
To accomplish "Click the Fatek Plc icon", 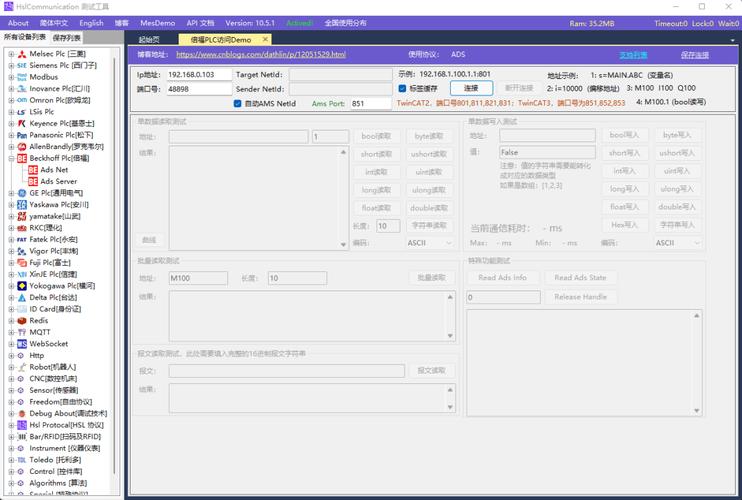I will (22, 239).
